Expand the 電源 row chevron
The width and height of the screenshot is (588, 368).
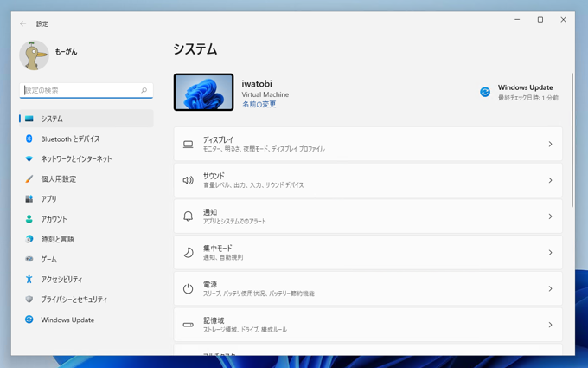pos(550,288)
